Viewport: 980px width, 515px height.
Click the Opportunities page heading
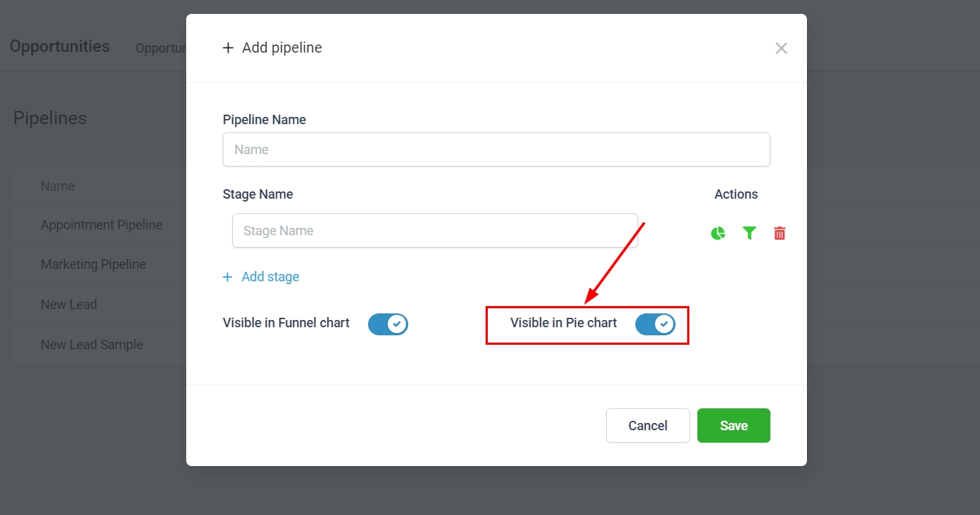coord(60,47)
